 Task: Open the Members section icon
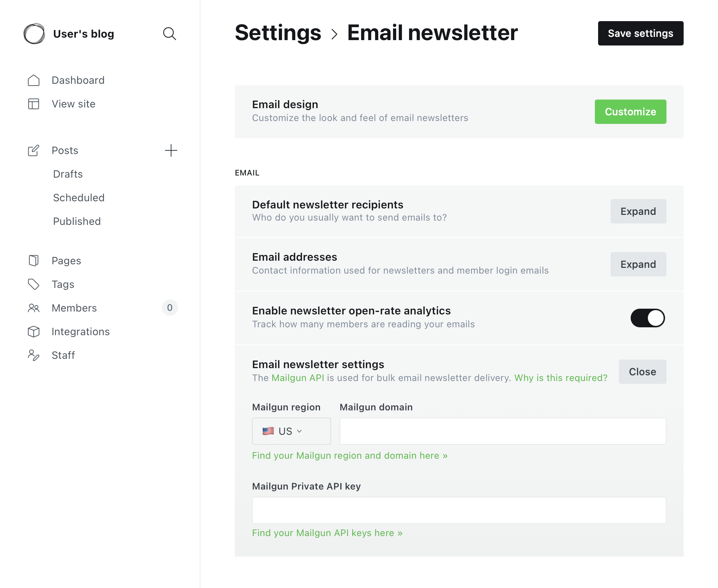33,308
